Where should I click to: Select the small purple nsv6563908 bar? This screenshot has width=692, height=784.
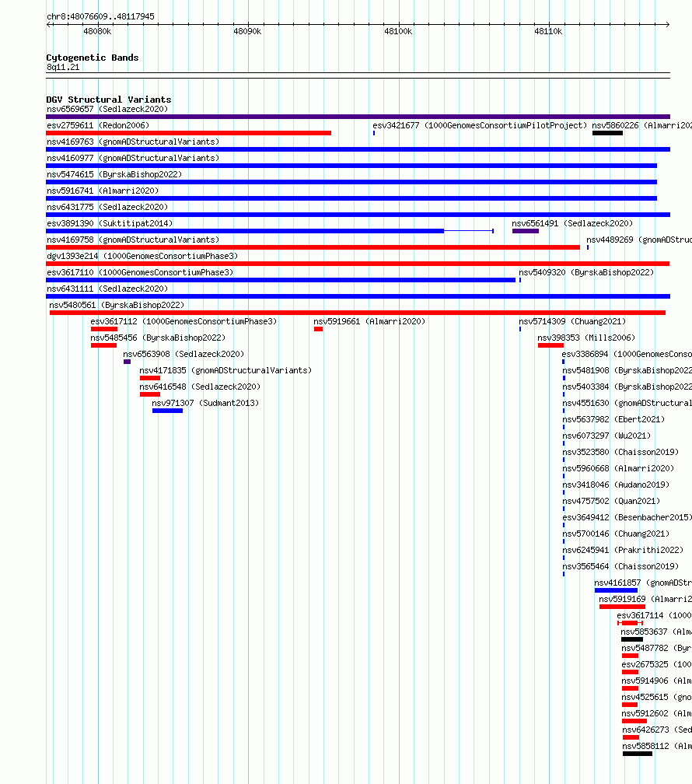tap(127, 362)
